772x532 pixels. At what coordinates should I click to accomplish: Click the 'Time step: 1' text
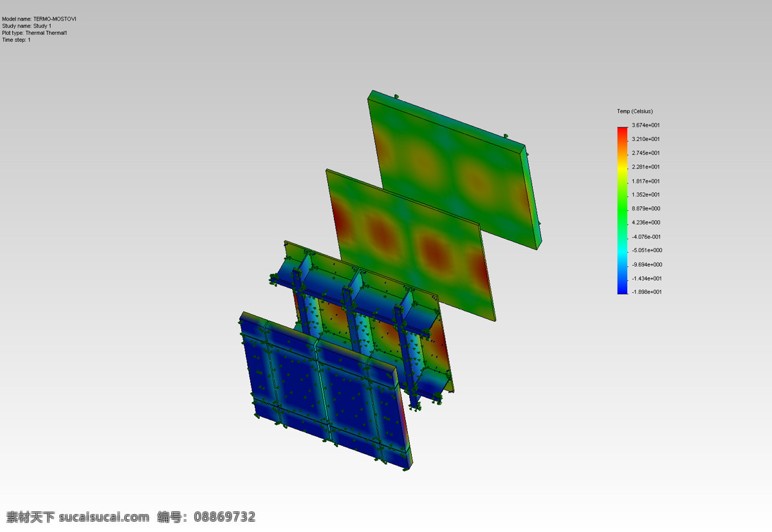(x=16, y=40)
